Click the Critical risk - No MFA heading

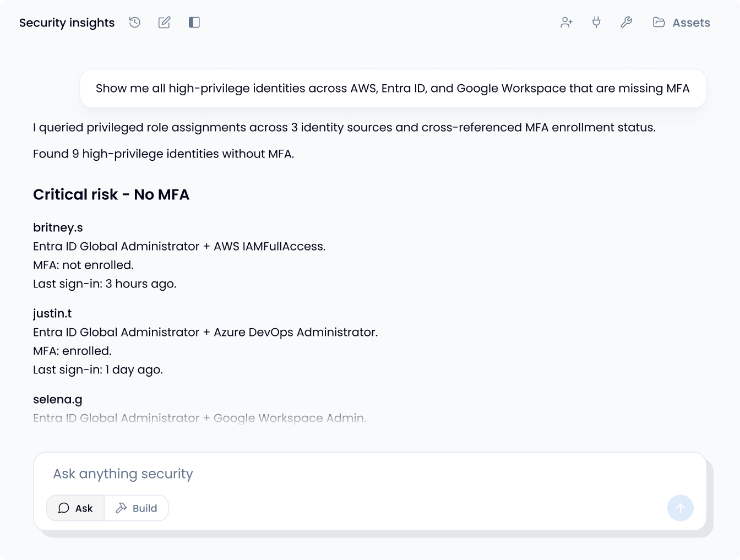click(111, 194)
